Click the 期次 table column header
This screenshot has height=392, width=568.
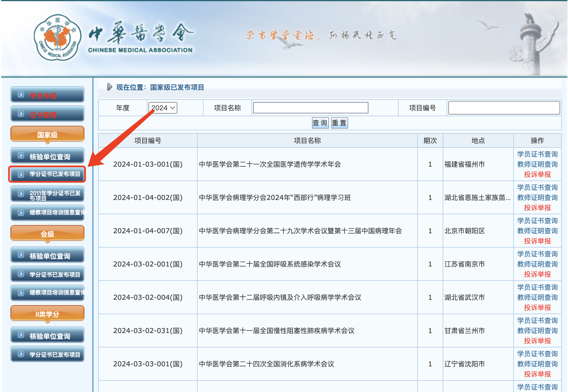pos(430,140)
